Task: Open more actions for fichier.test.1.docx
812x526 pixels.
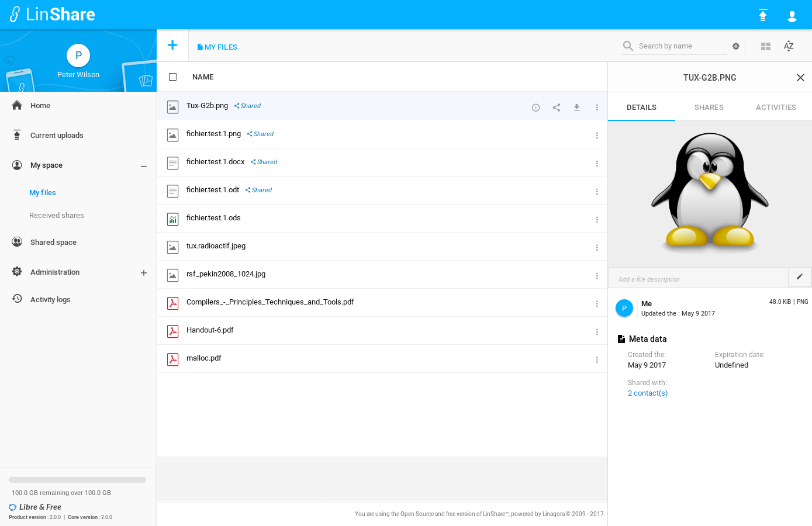Action: (597, 164)
